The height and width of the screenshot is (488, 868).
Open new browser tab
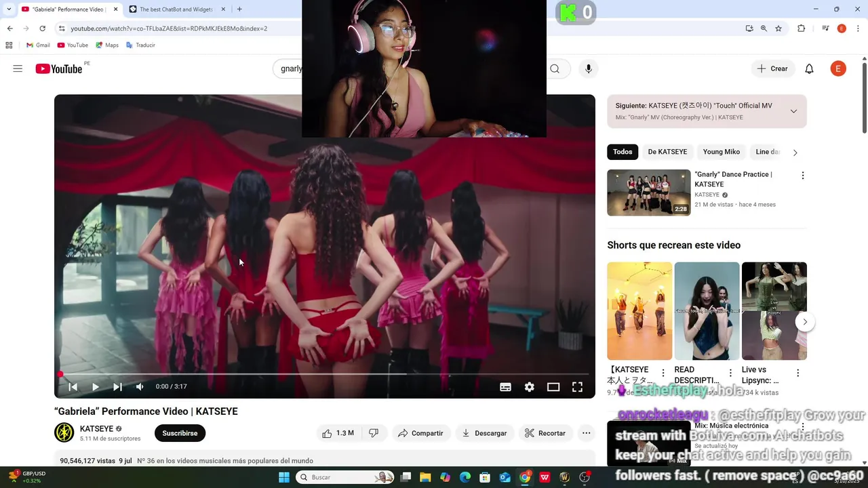coord(239,9)
